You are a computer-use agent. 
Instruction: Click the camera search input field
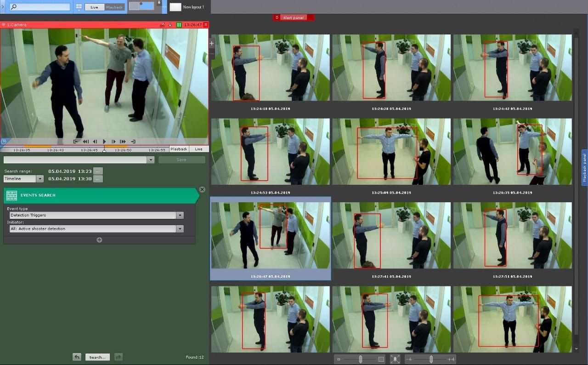[x=40, y=7]
